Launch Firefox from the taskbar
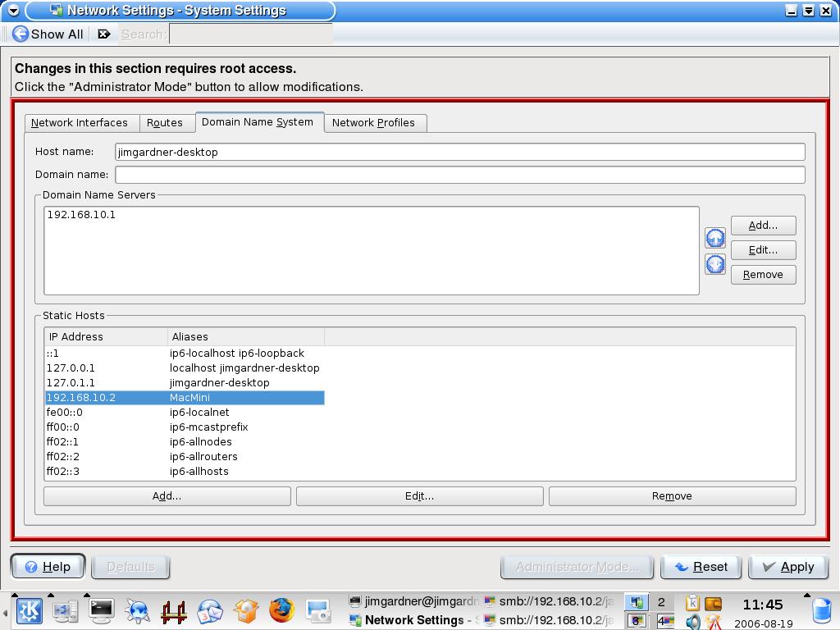 point(281,610)
